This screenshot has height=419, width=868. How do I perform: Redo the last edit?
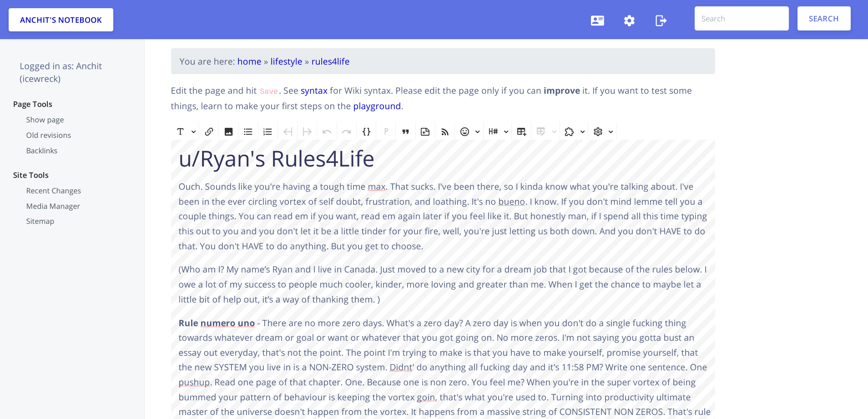point(347,131)
